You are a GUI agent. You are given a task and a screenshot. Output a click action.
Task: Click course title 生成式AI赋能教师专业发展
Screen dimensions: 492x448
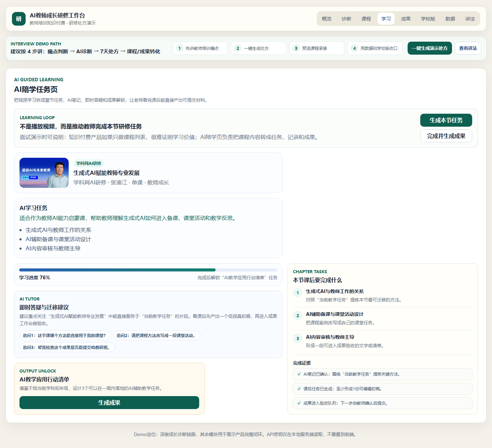107,173
